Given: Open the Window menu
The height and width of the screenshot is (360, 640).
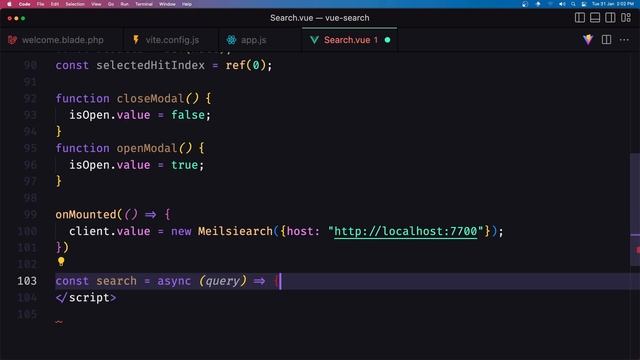Looking at the screenshot, I should [x=167, y=4].
